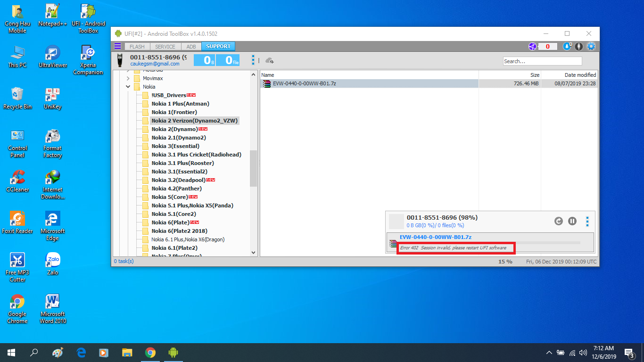Image resolution: width=644 pixels, height=362 pixels.
Task: Open the download panel's vertical dots menu
Action: [587, 221]
